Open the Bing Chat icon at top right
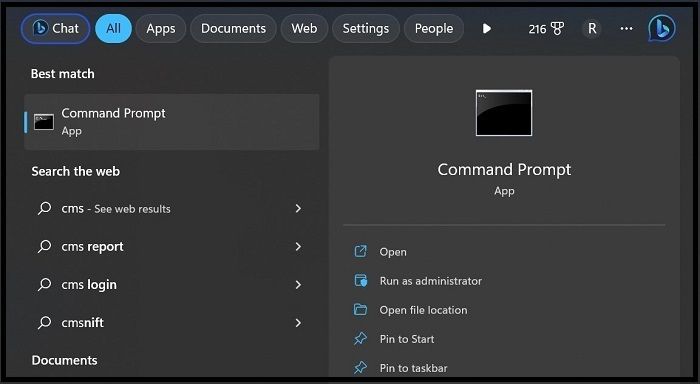 662,28
